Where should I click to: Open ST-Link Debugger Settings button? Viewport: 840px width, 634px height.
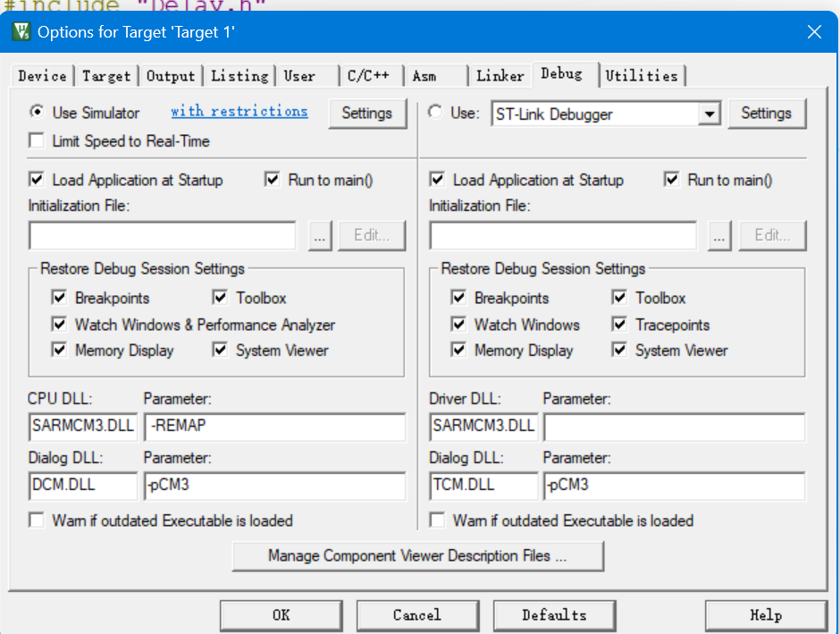coord(767,113)
